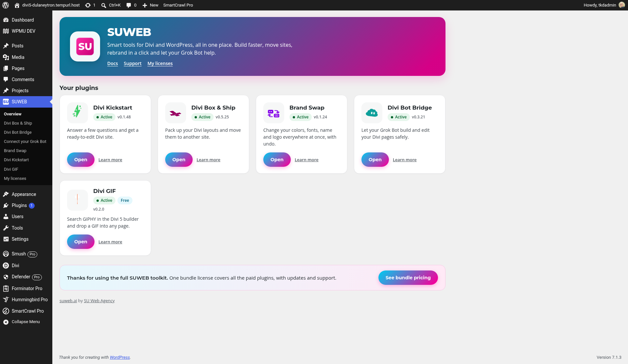This screenshot has width=628, height=364.
Task: Open WPMU DEV in the sidebar
Action: pos(26,31)
